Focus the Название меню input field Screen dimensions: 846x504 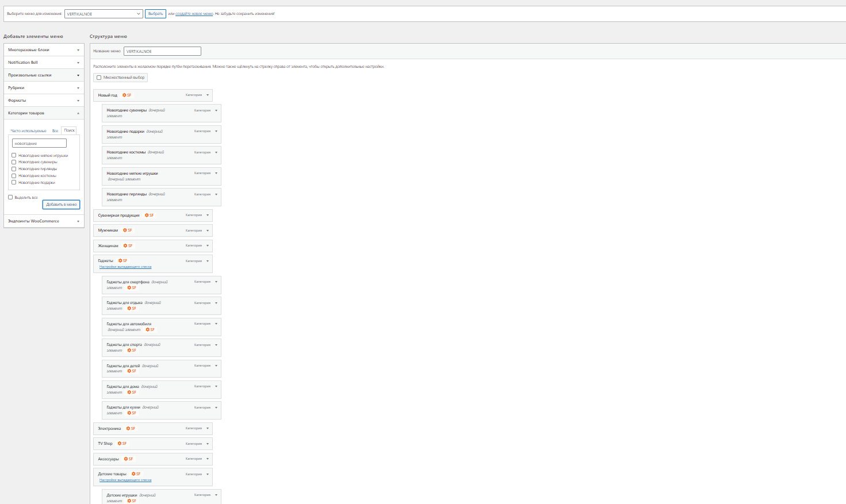[163, 51]
